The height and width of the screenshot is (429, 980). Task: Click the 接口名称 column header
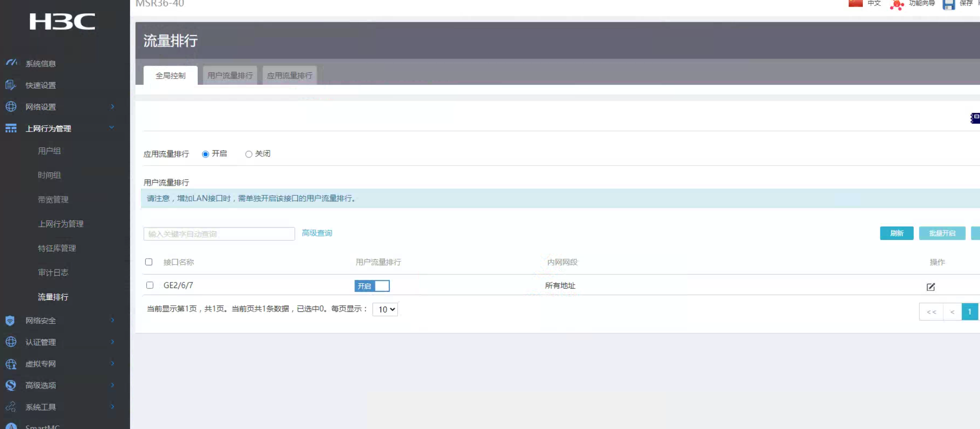coord(179,262)
